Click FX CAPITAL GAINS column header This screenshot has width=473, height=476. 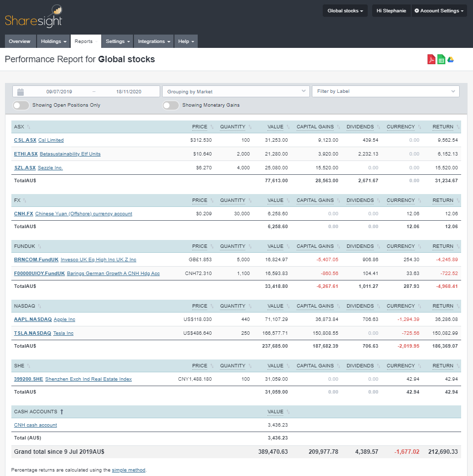pos(315,200)
